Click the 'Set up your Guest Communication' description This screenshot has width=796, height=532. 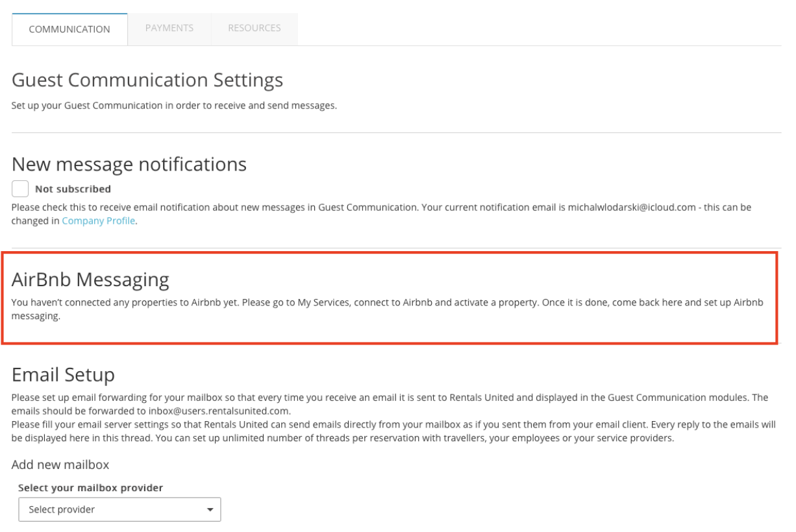pyautogui.click(x=174, y=105)
